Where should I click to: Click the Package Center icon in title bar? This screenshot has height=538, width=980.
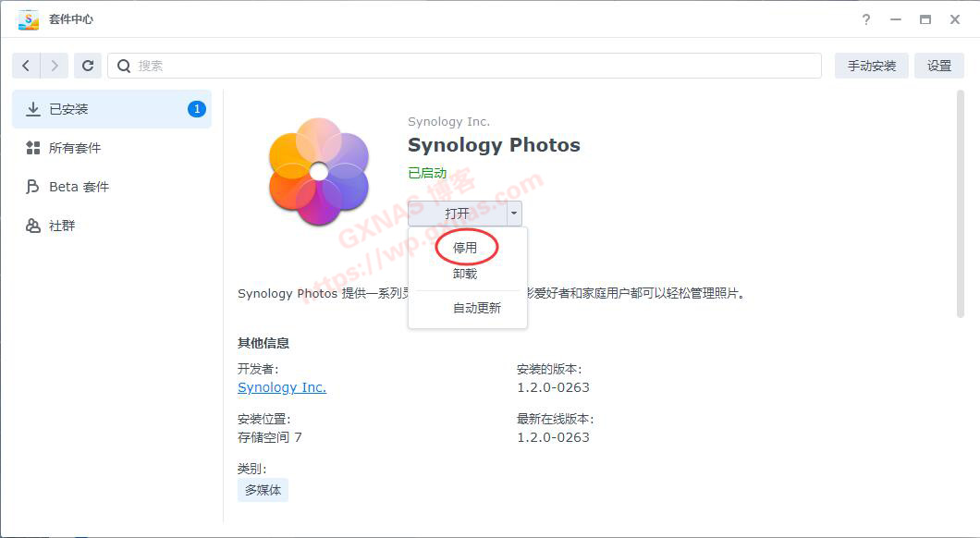point(28,19)
